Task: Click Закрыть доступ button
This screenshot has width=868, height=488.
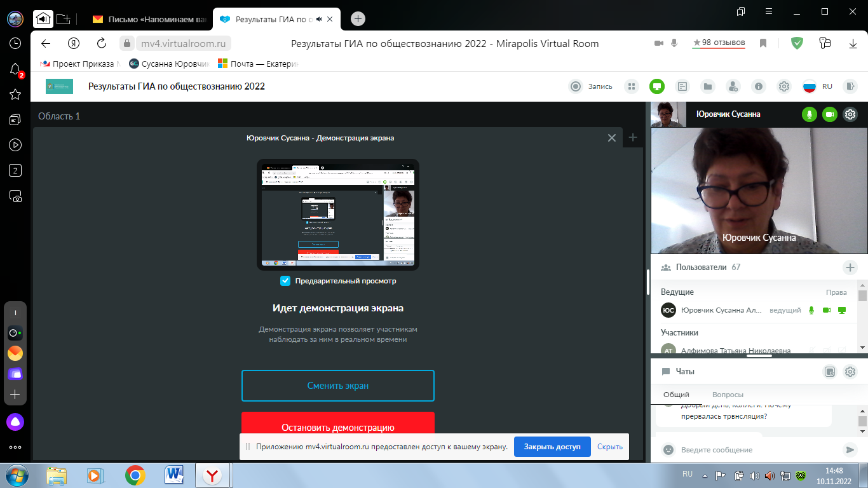Action: tap(552, 447)
